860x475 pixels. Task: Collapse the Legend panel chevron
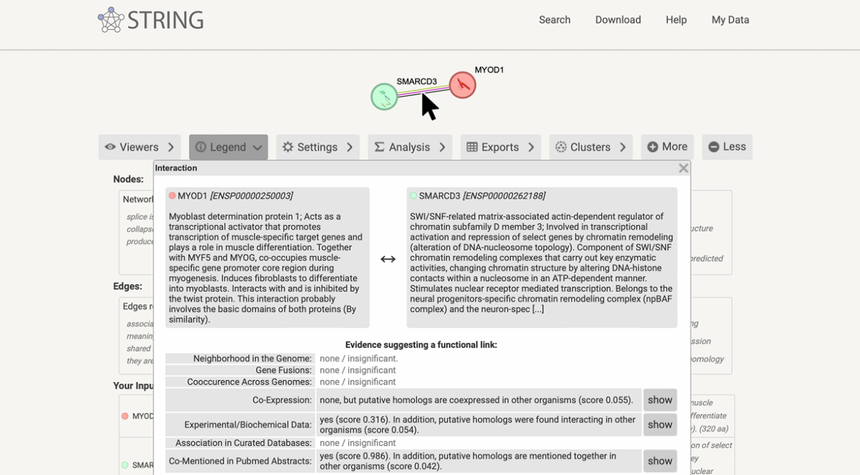point(258,147)
